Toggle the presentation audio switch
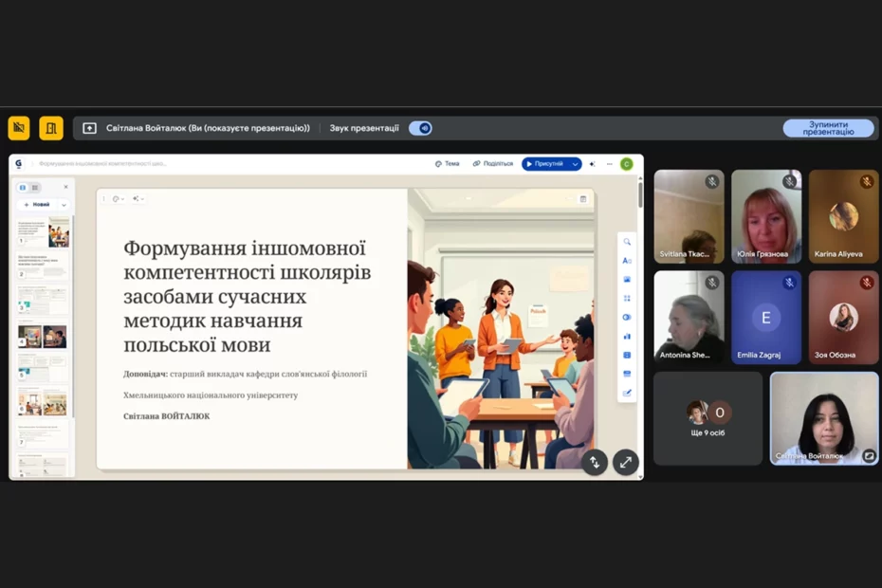This screenshot has width=882, height=588. point(420,128)
